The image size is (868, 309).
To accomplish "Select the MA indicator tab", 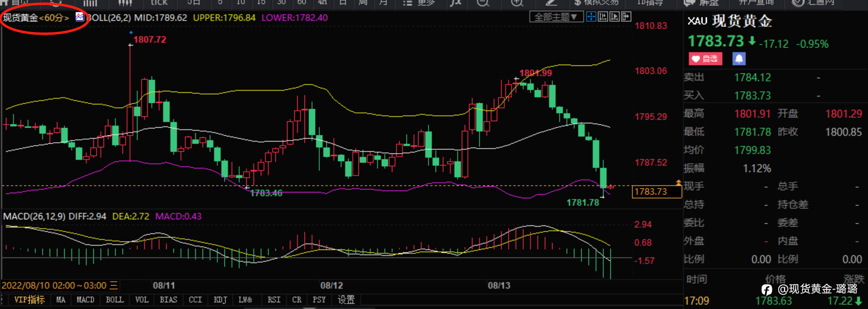I will (x=61, y=300).
